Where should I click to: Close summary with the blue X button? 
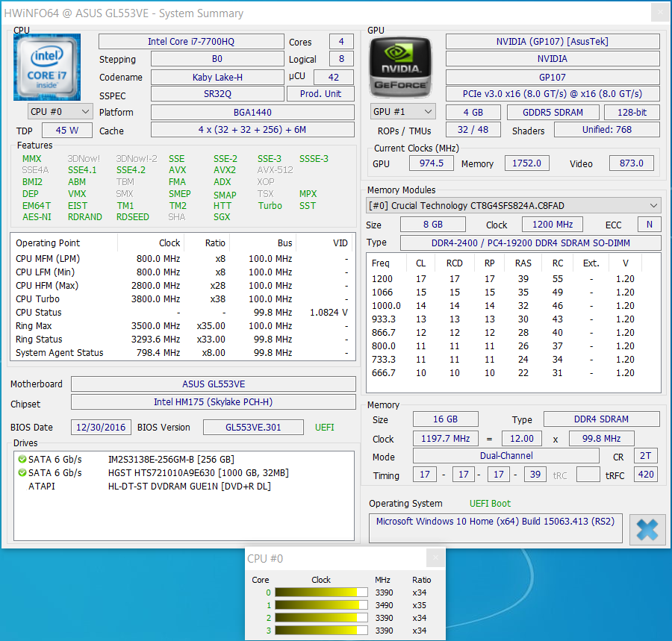pyautogui.click(x=647, y=529)
